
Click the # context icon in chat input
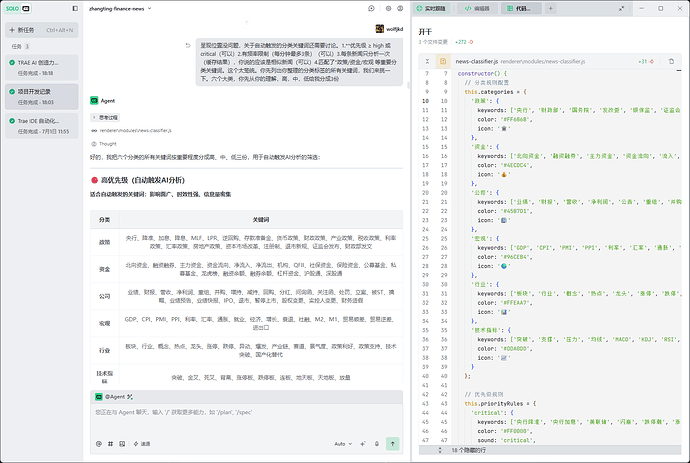point(110,444)
